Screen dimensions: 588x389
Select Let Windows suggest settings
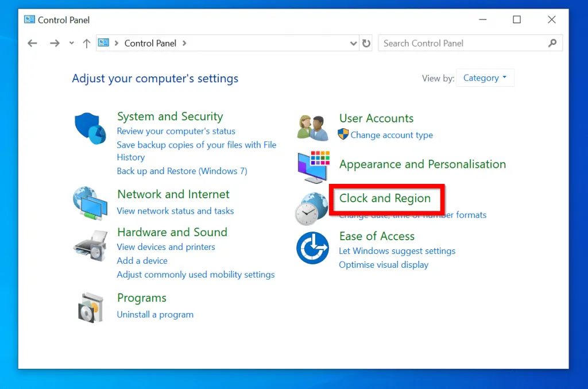click(397, 251)
